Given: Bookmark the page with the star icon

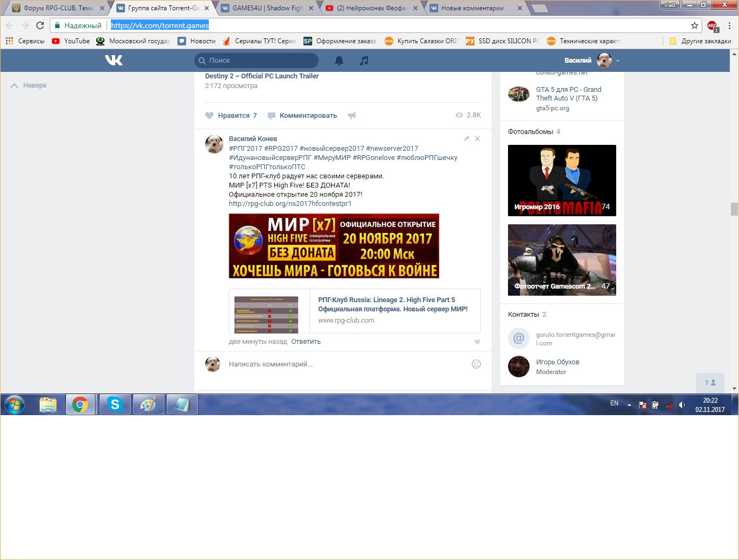Looking at the screenshot, I should click(695, 25).
